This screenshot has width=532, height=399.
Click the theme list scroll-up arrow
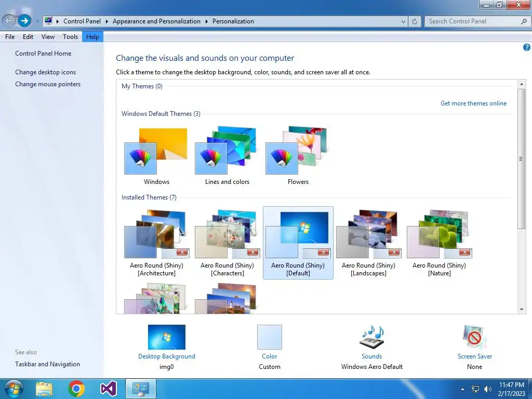tap(522, 84)
